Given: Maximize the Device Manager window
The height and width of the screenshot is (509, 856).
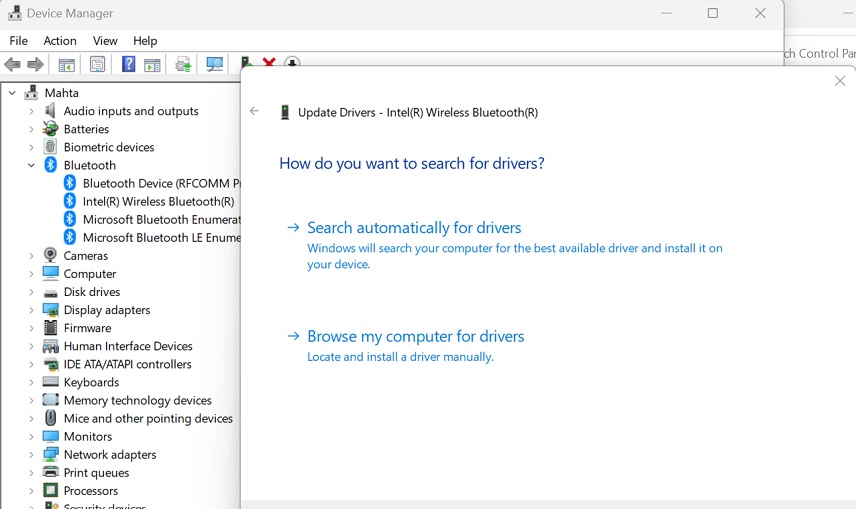Looking at the screenshot, I should (712, 13).
